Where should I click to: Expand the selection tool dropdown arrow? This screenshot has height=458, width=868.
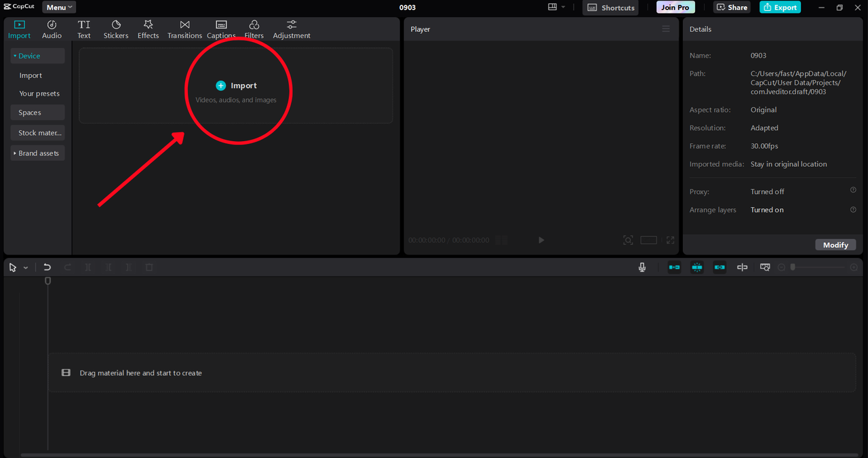coord(26,268)
